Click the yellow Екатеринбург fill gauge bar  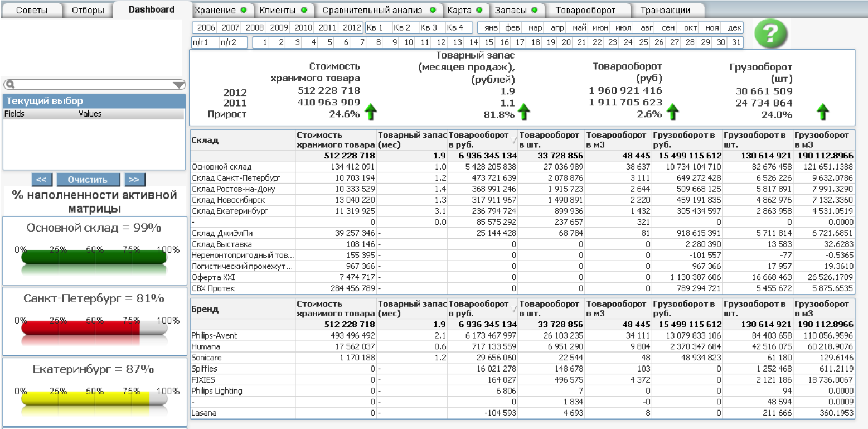(94, 398)
